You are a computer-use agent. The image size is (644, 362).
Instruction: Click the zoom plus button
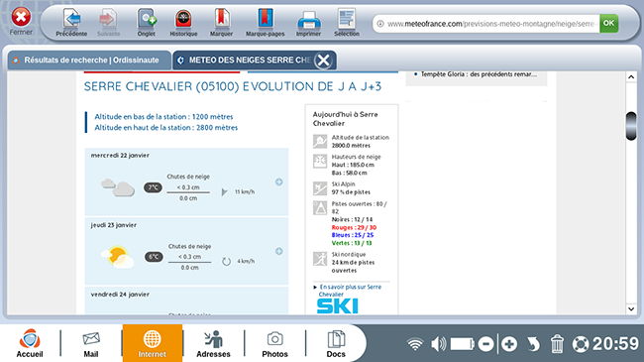509,344
